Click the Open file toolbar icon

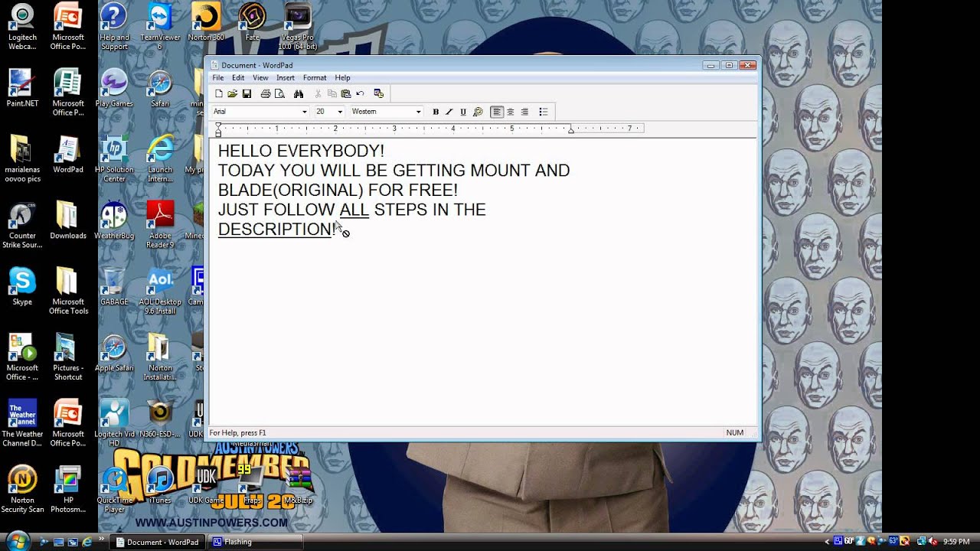point(233,93)
